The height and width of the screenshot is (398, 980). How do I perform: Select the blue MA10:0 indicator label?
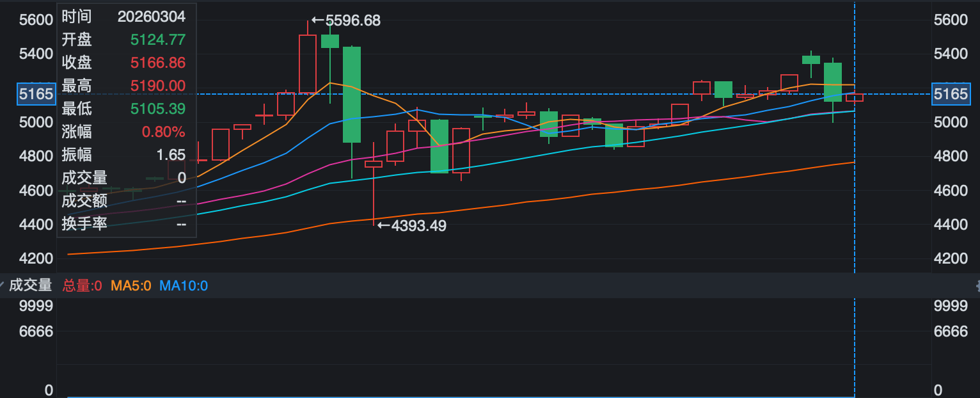click(184, 285)
